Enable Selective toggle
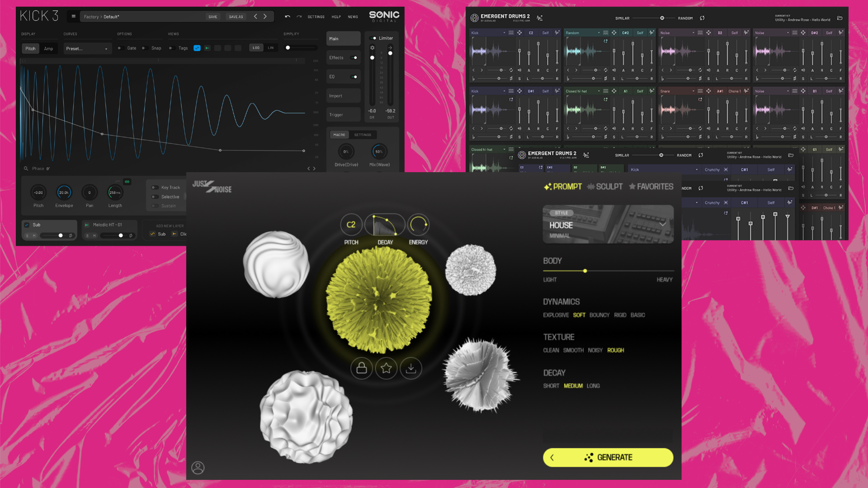Screen dimensions: 868x488 point(155,197)
